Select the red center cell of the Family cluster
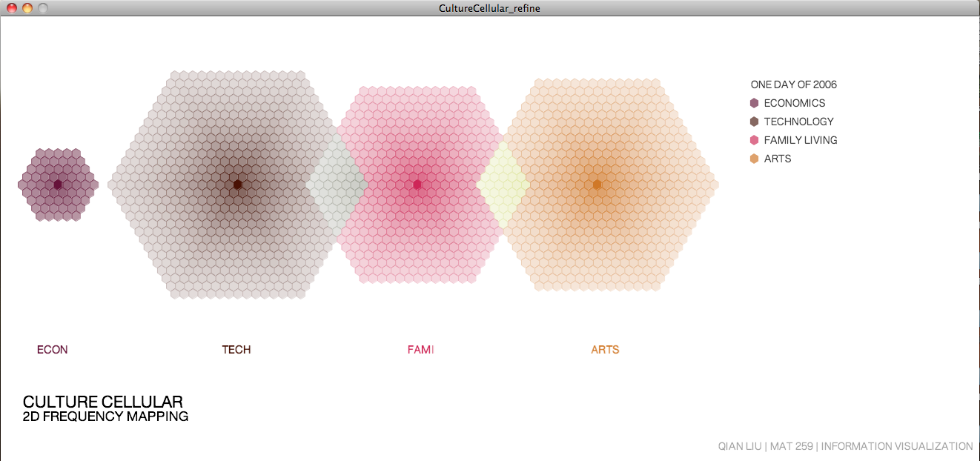 click(x=417, y=185)
